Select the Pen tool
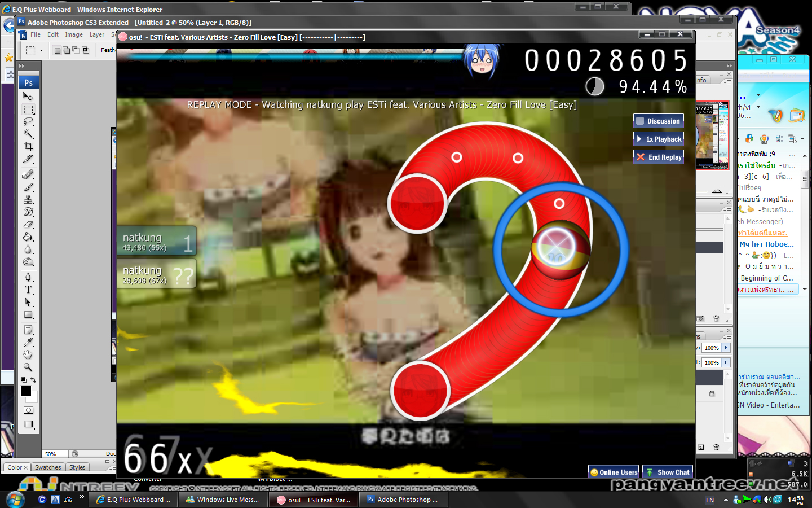 coord(28,277)
